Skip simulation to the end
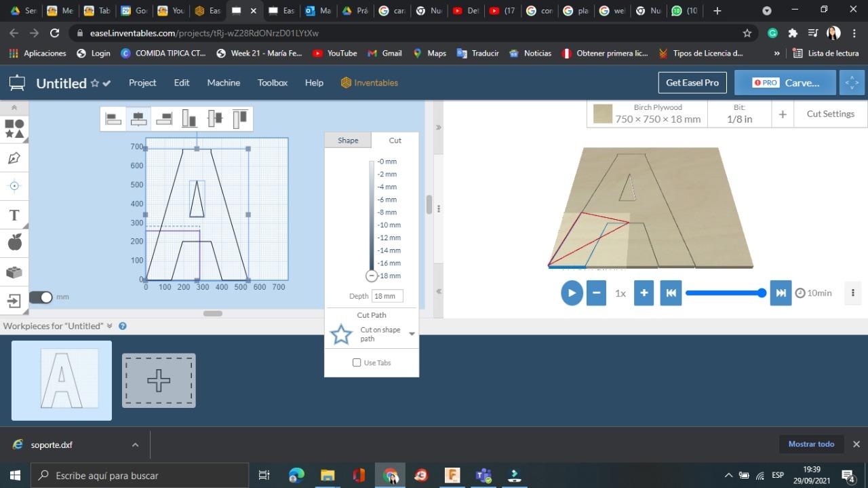This screenshot has width=868, height=488. tap(781, 293)
